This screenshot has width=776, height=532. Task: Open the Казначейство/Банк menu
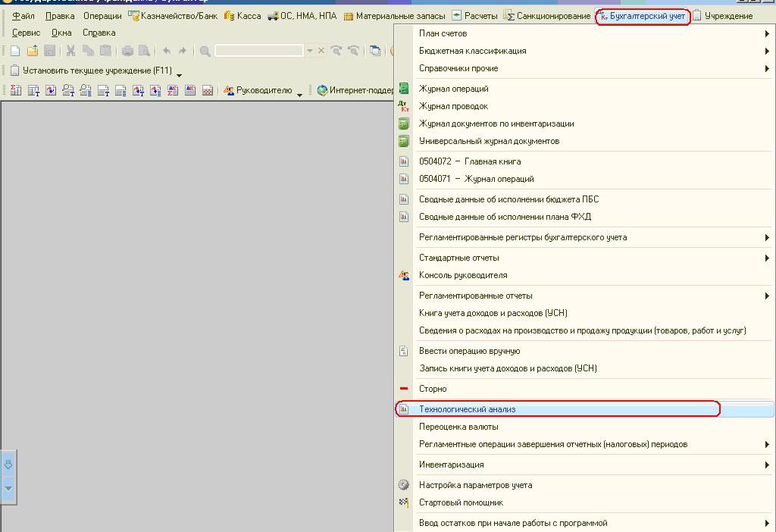[x=173, y=16]
